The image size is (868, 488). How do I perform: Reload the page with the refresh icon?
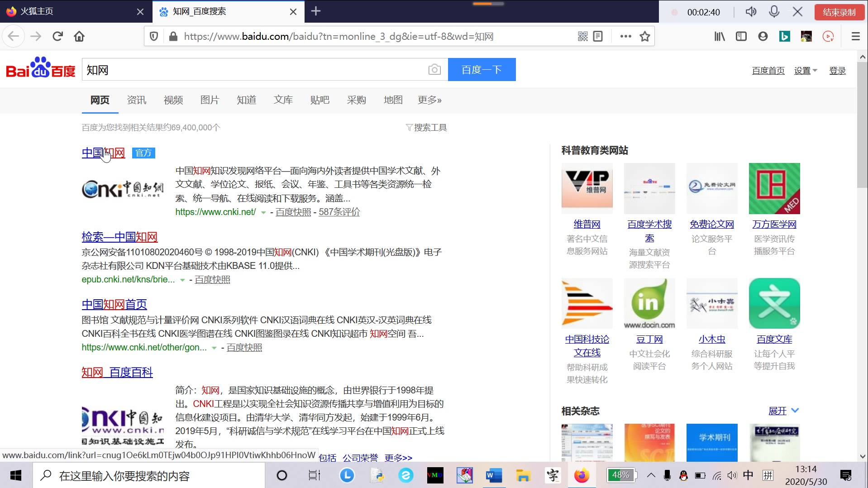coord(57,36)
